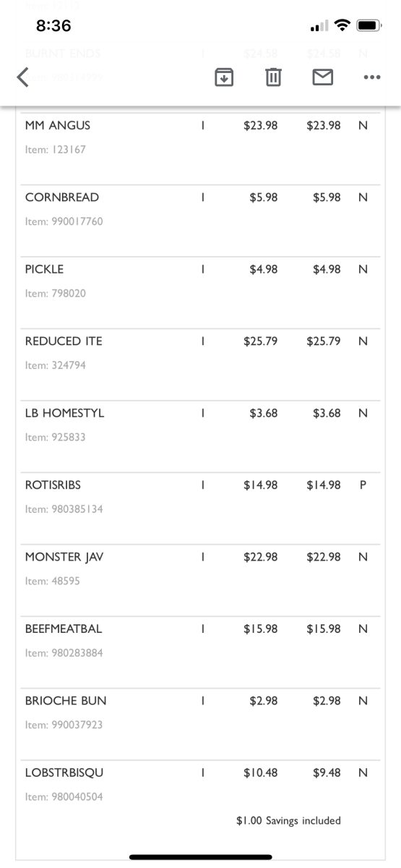Archive this email using the archive icon
The image size is (401, 868).
[225, 77]
